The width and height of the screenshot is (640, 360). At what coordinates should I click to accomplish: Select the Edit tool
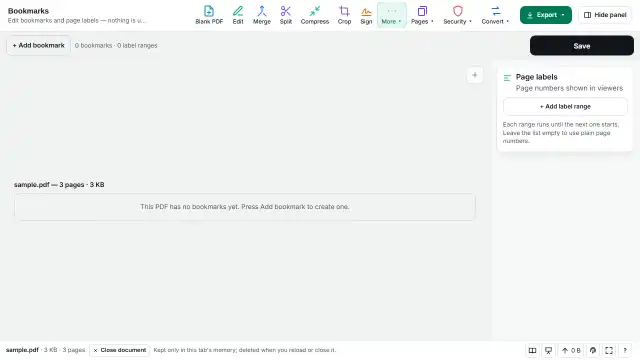pyautogui.click(x=238, y=15)
